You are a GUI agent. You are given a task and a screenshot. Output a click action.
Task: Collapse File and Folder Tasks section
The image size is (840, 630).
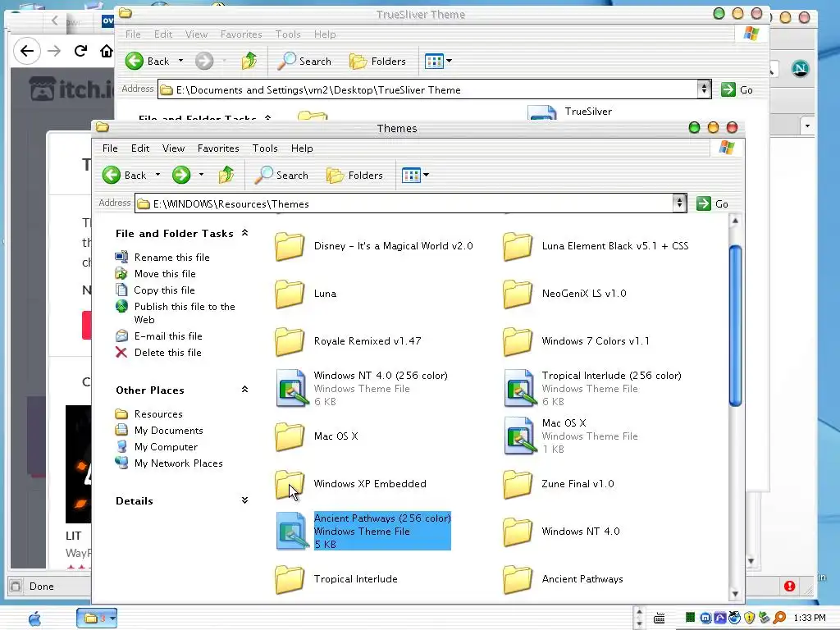point(244,232)
